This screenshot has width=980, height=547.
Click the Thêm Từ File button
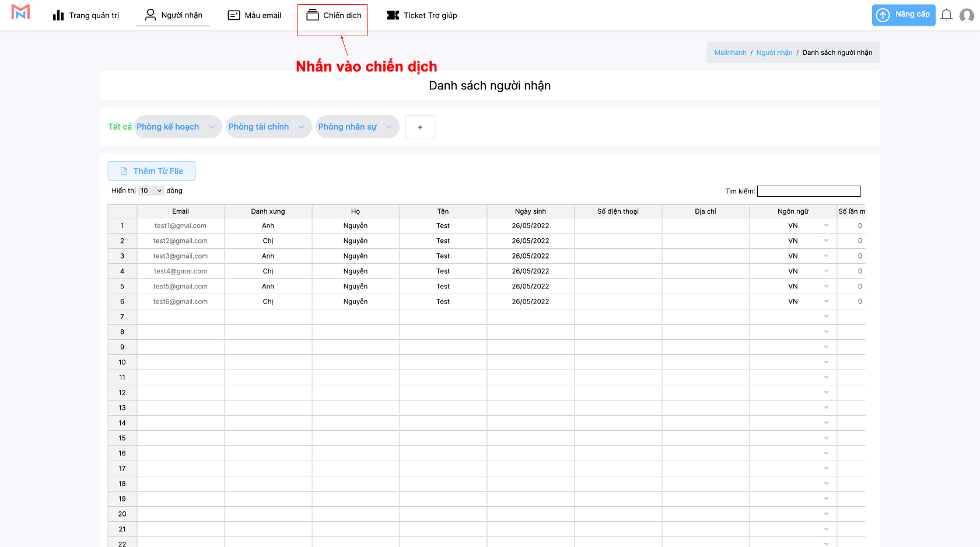point(152,171)
